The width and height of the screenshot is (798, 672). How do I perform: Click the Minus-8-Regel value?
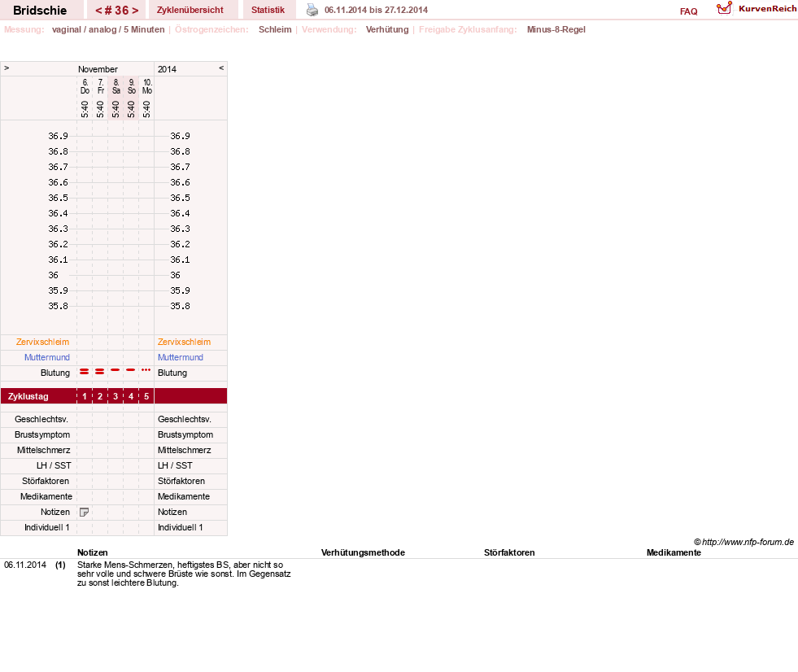[556, 29]
